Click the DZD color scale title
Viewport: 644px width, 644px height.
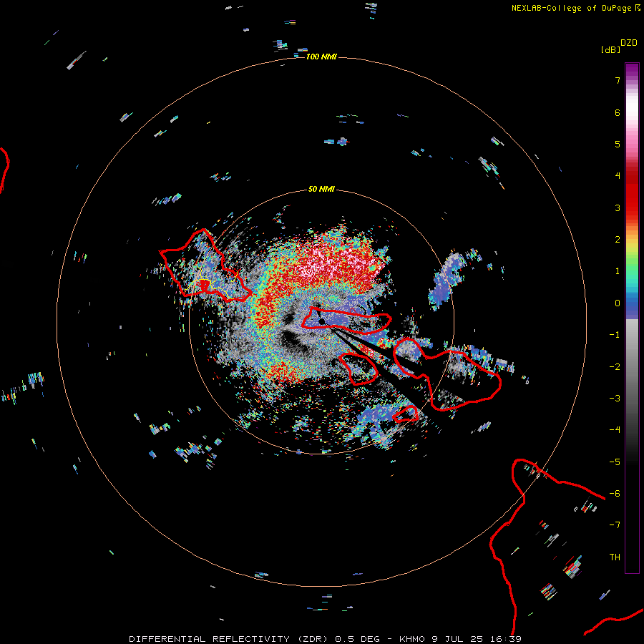click(629, 43)
